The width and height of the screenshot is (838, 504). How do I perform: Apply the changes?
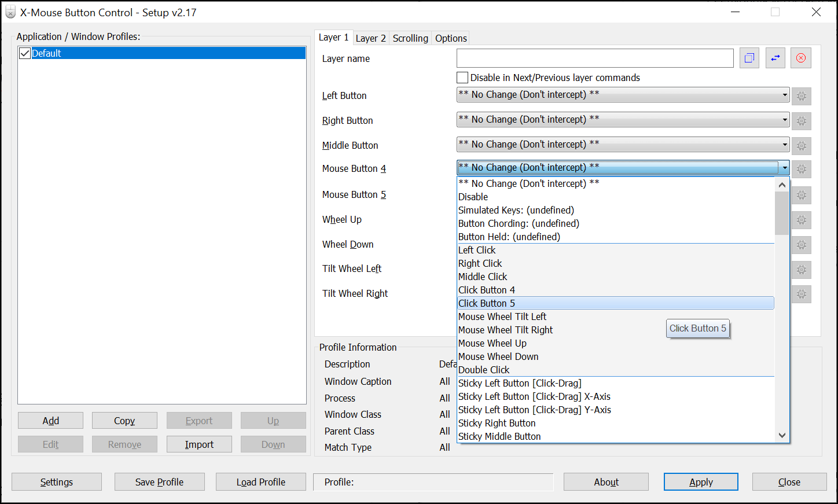click(701, 482)
